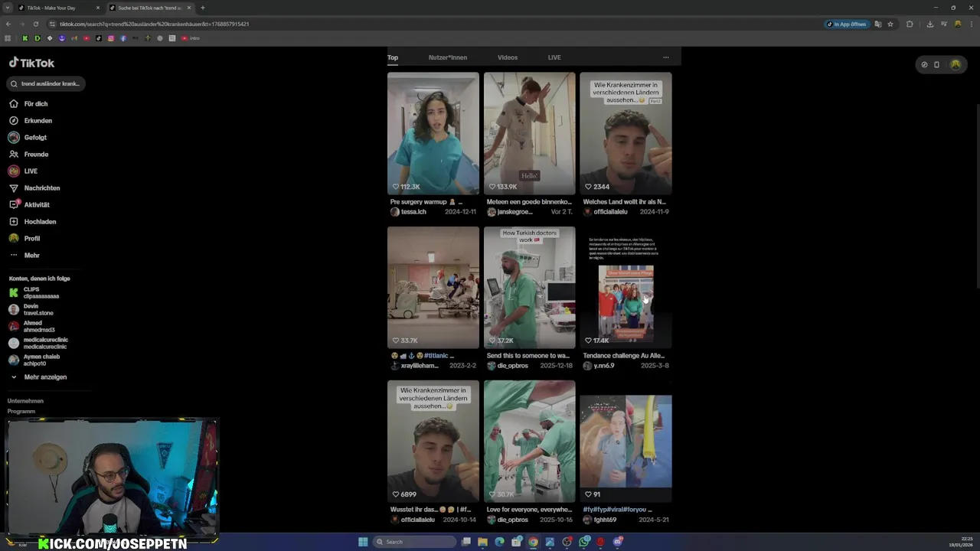Switch to the Videos search tab
The height and width of the screenshot is (551, 980).
508,57
